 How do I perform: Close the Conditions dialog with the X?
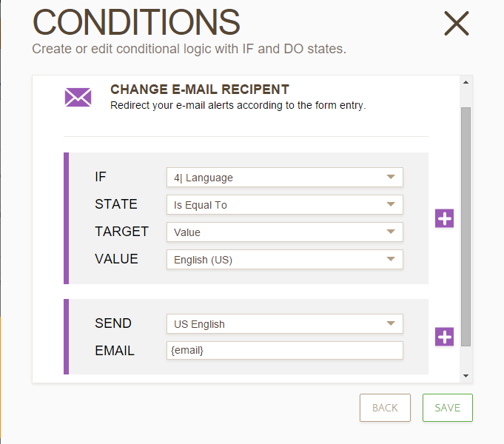pyautogui.click(x=457, y=24)
